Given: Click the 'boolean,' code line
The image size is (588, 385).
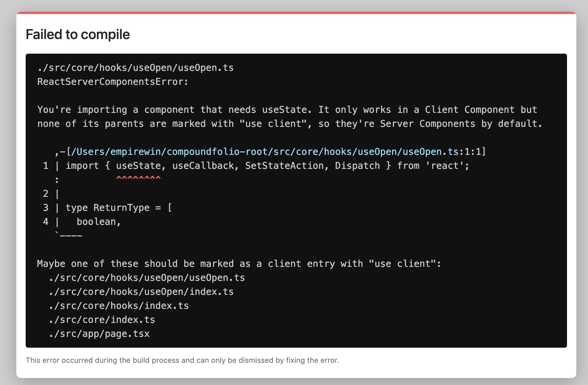Looking at the screenshot, I should pyautogui.click(x=99, y=222).
